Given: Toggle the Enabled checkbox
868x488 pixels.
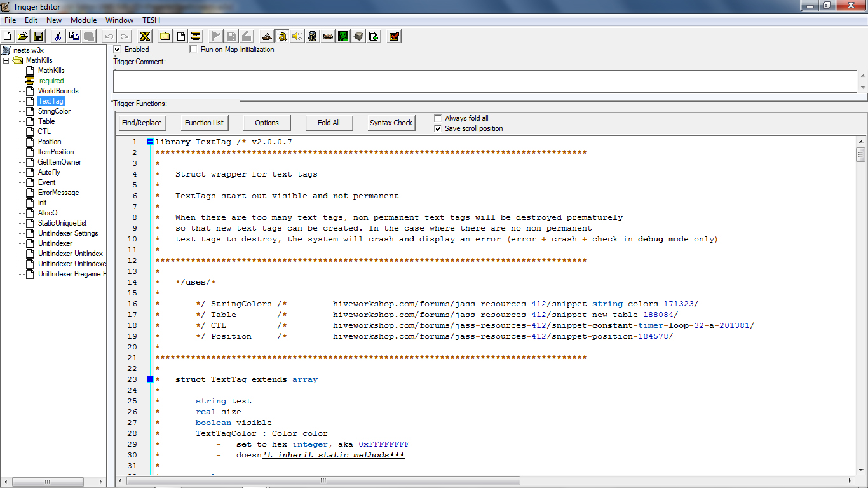Looking at the screenshot, I should coord(117,50).
